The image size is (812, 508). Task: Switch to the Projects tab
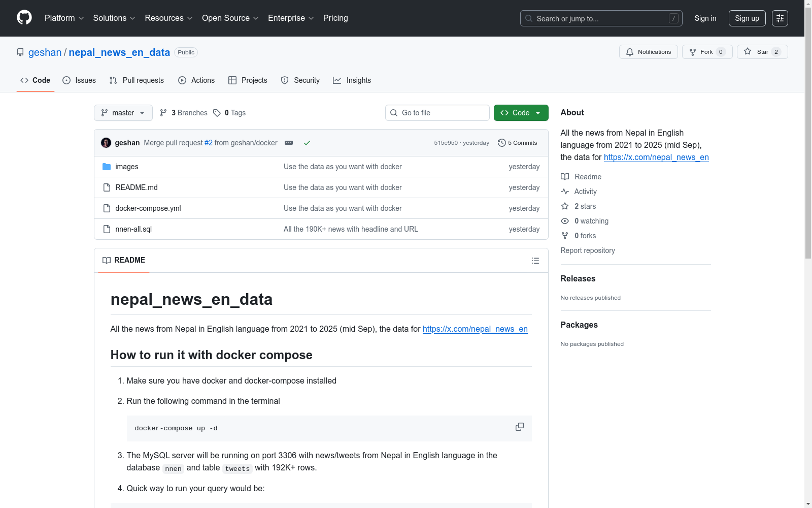click(248, 80)
